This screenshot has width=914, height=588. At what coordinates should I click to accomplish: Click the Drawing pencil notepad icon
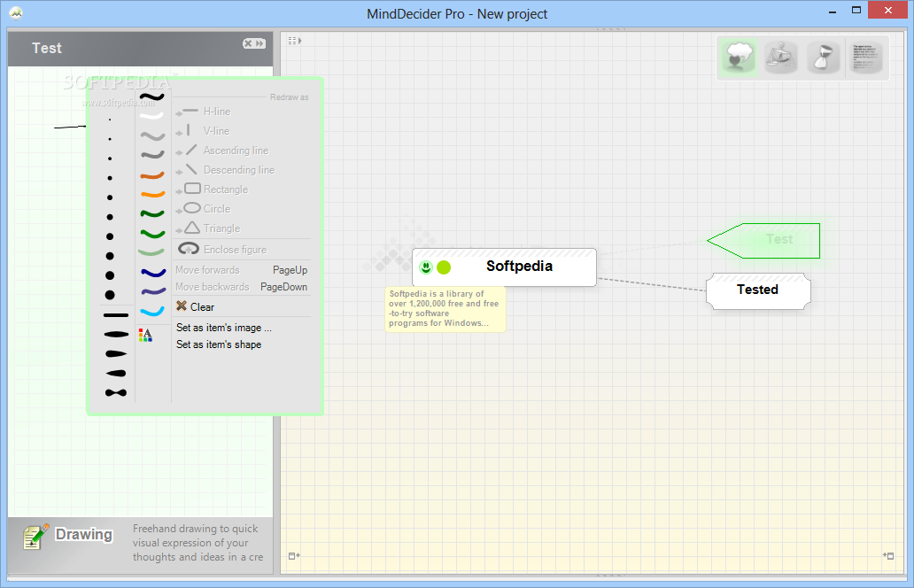pyautogui.click(x=35, y=537)
